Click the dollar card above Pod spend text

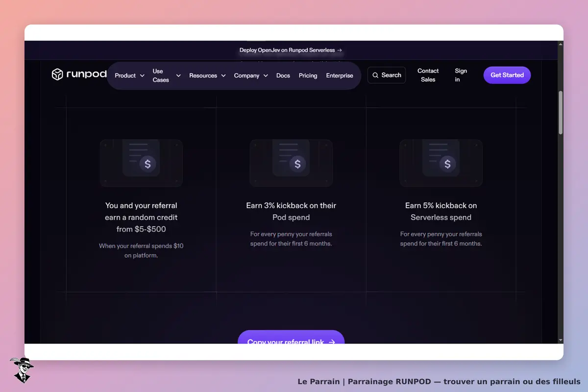291,163
